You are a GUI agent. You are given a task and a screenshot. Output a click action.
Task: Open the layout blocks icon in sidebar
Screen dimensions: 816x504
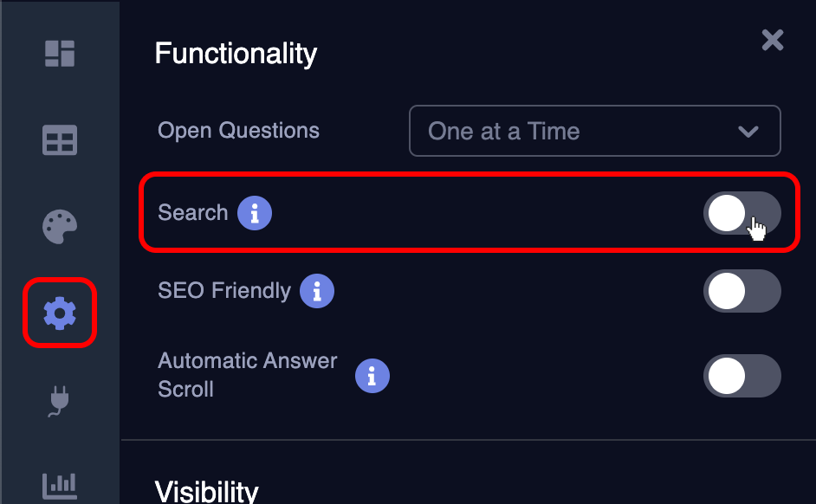click(60, 54)
